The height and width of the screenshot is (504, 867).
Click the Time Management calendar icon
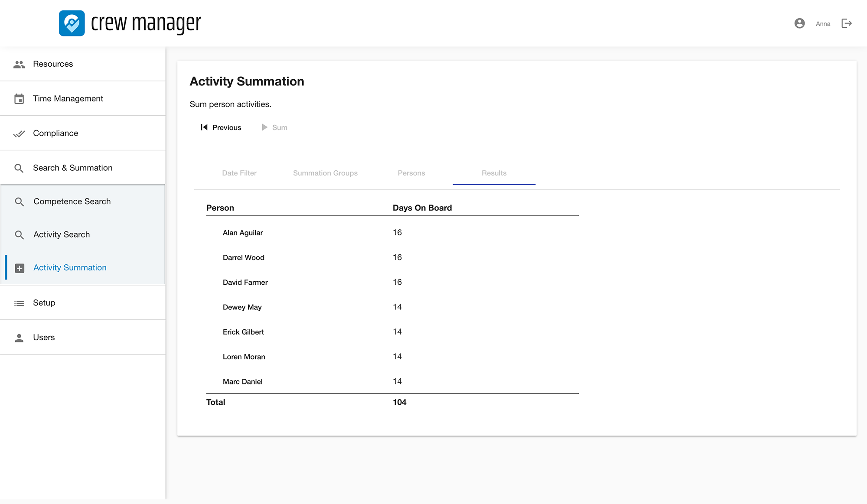click(x=19, y=99)
